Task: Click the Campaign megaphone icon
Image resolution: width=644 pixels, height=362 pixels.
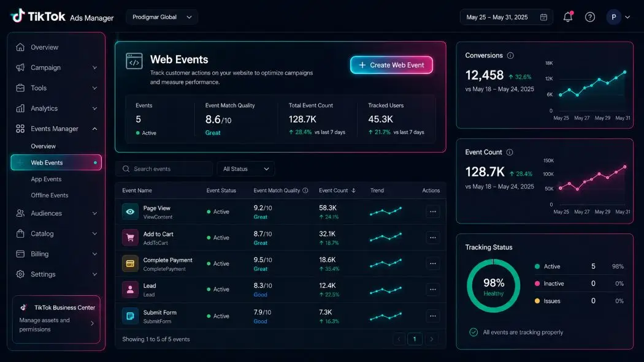Action: (20, 67)
